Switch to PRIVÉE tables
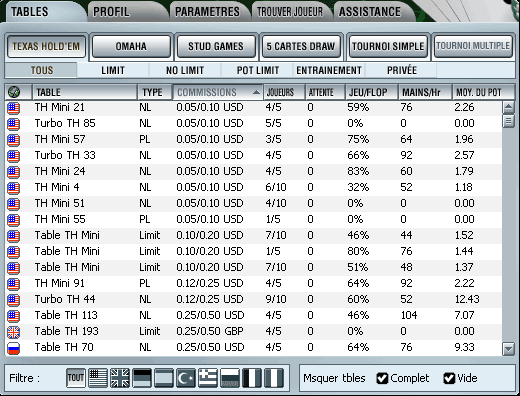Screen dimensions: 520x396 pyautogui.click(x=402, y=70)
